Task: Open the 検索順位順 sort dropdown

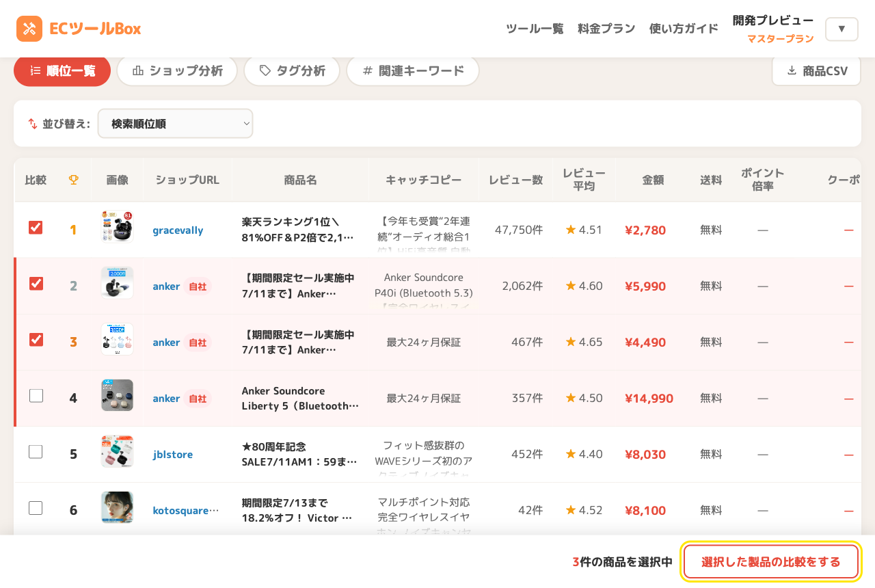Action: click(x=176, y=124)
